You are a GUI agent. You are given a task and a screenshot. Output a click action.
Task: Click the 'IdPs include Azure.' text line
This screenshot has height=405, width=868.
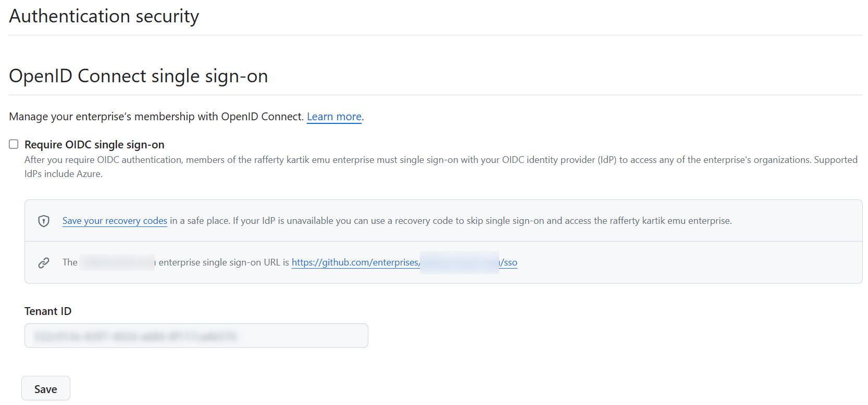click(64, 174)
